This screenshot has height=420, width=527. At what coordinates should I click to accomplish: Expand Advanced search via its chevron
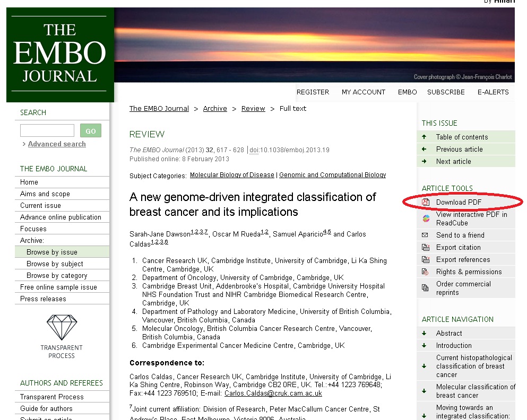tap(24, 144)
